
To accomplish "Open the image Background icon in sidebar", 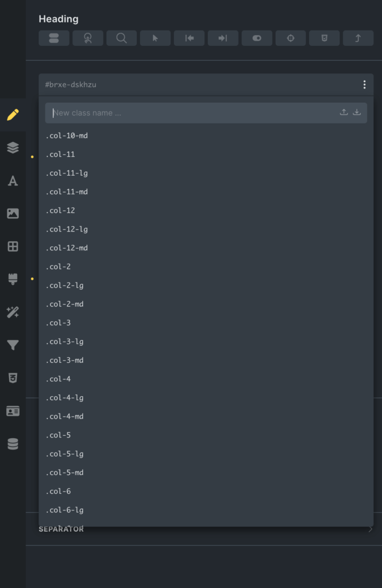I will coord(13,214).
